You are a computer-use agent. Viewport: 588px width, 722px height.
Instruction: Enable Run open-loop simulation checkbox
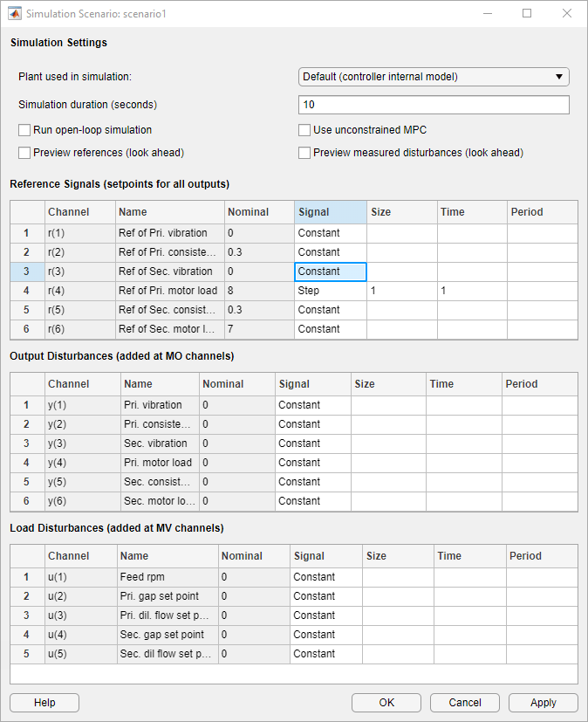pos(24,130)
